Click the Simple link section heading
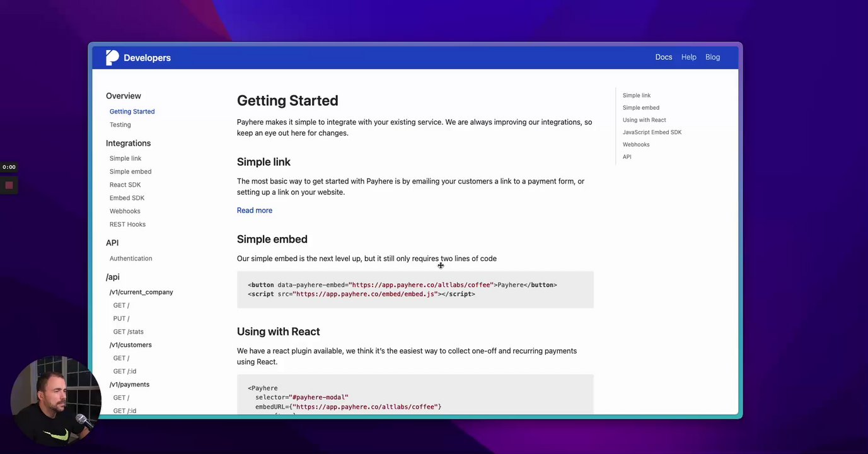 coord(263,162)
